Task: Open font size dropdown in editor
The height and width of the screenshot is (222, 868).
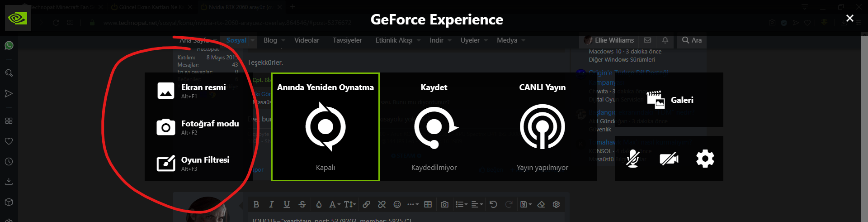Action: point(350,204)
